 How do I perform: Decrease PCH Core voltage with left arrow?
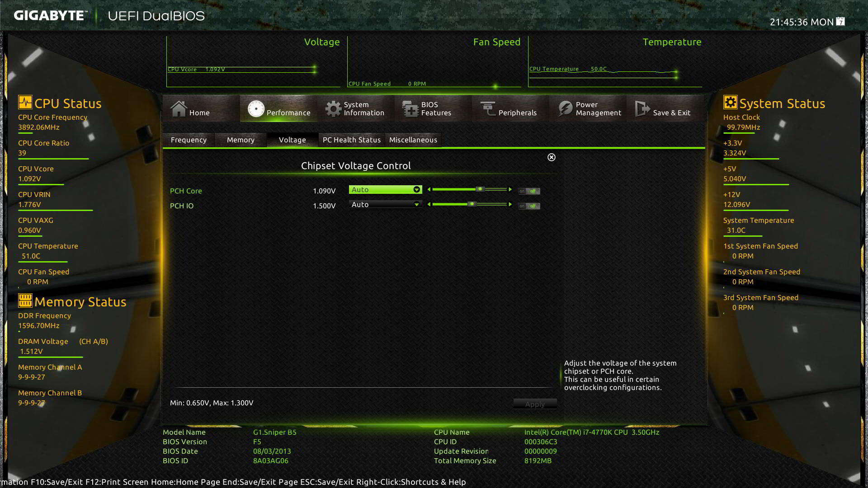point(429,189)
